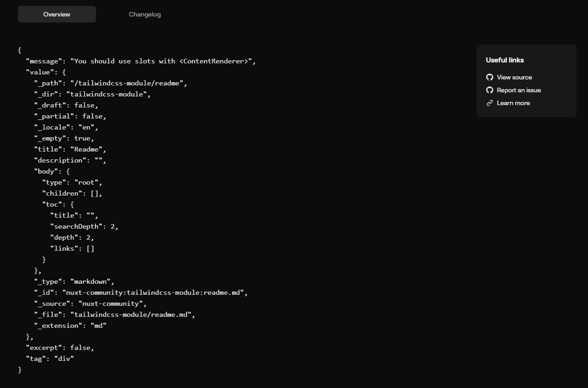The height and width of the screenshot is (388, 588).
Task: Switch to the Changelog tab
Action: [145, 14]
